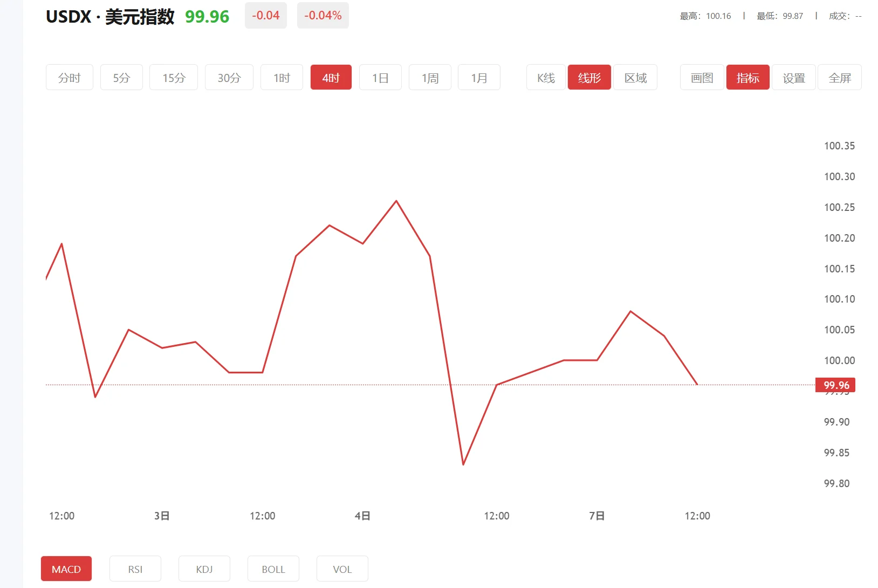Enter 全屏 fullscreen mode
The width and height of the screenshot is (878, 588).
point(839,77)
